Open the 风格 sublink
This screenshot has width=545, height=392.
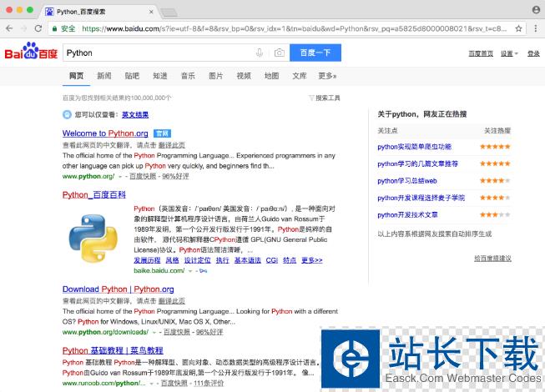click(172, 260)
